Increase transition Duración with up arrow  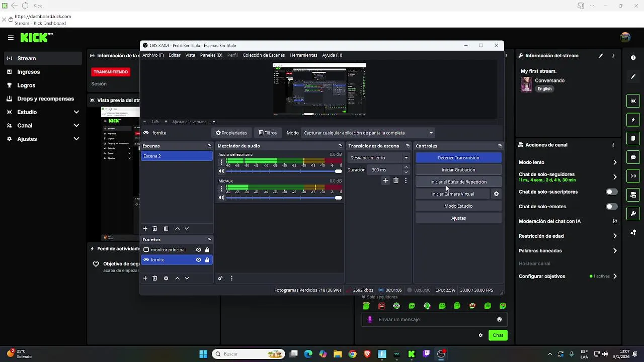[x=406, y=167]
